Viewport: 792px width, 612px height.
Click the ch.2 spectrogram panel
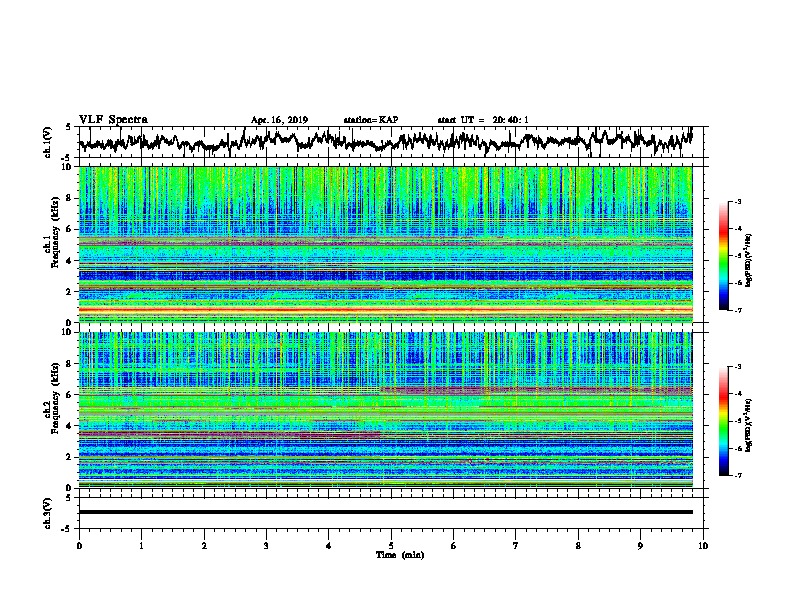pyautogui.click(x=385, y=410)
